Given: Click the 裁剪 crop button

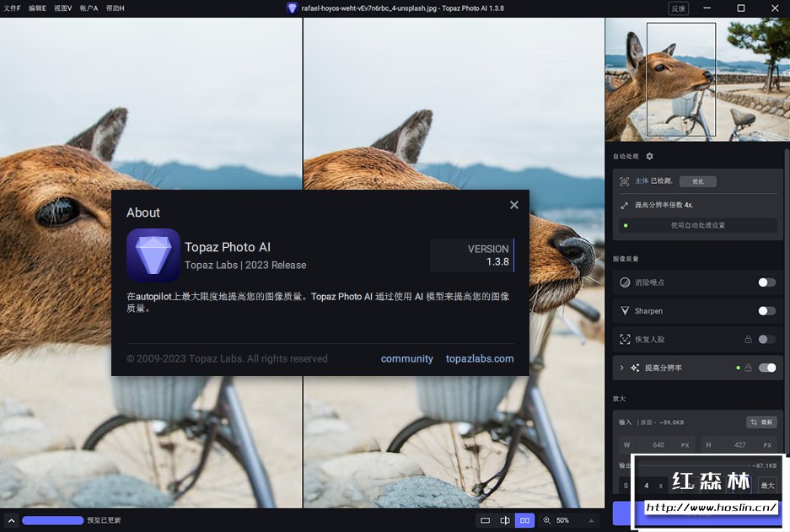Looking at the screenshot, I should coord(761,422).
